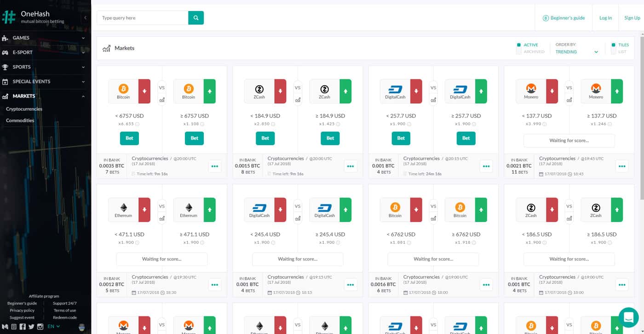Open the live chat bubble widget

click(628, 317)
